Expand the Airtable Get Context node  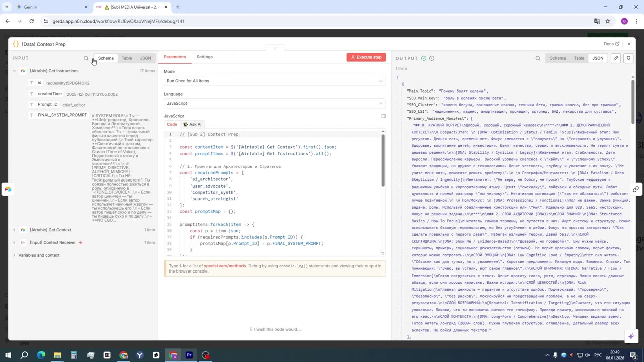pos(14,230)
